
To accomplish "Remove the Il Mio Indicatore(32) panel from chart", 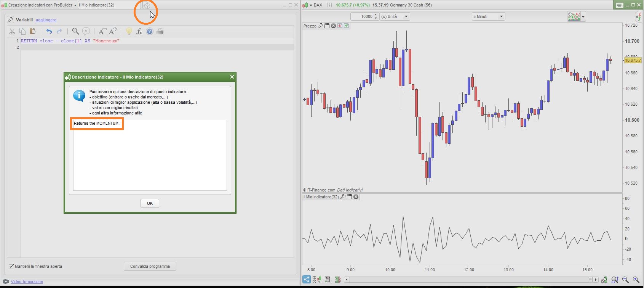I will [356, 197].
